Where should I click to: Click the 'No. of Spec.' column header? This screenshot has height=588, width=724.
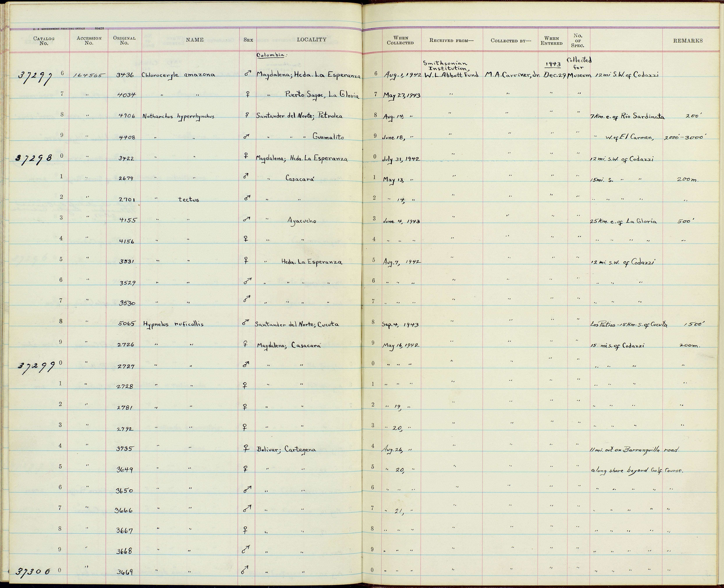coord(578,40)
